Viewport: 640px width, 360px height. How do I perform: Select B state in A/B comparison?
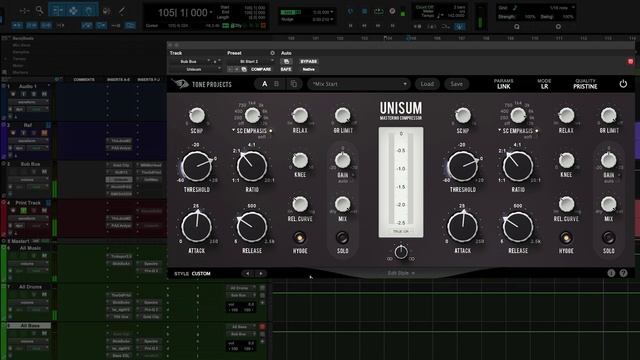[276, 84]
